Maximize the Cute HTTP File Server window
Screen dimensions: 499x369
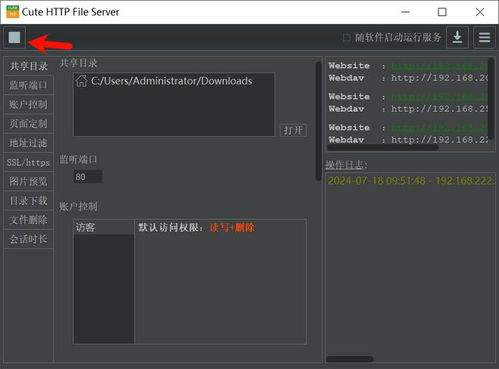tap(442, 12)
